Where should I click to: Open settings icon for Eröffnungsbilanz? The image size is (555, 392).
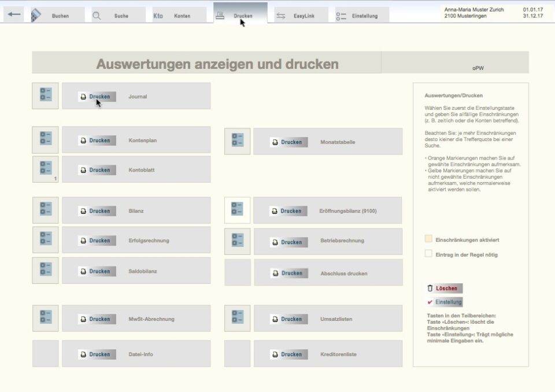point(237,210)
